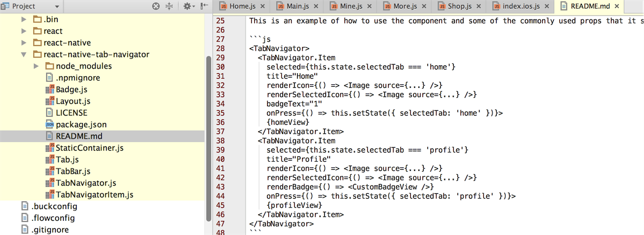The height and width of the screenshot is (235, 644).
Task: Click the scroll-from-source target icon
Action: click(156, 6)
